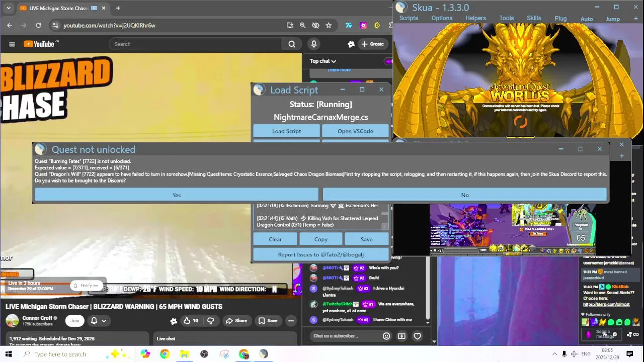
Task: Open the yellow circular arrow extension
Action: click(x=377, y=25)
